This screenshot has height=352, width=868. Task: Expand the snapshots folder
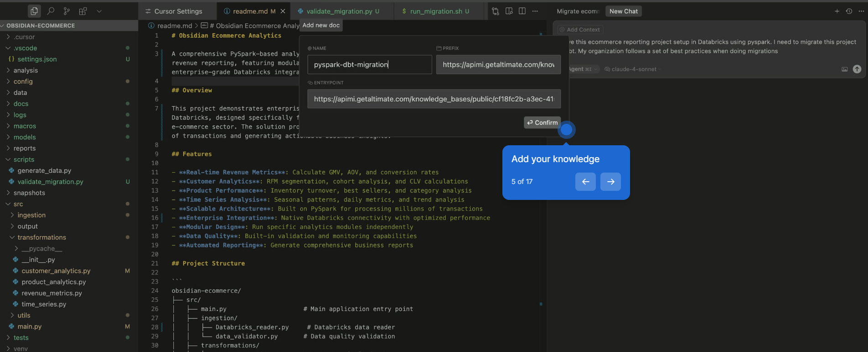(x=68, y=193)
